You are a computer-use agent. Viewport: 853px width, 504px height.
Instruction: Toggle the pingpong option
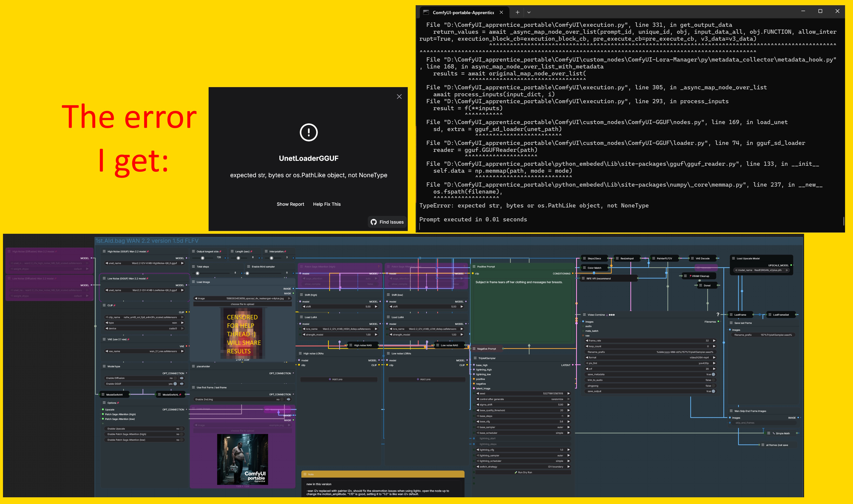713,386
